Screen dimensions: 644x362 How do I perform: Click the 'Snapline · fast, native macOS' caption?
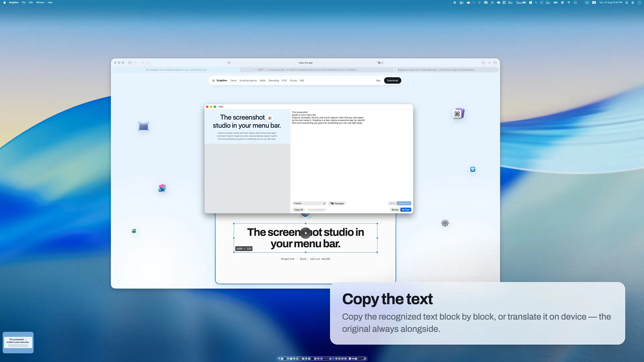pos(306,259)
